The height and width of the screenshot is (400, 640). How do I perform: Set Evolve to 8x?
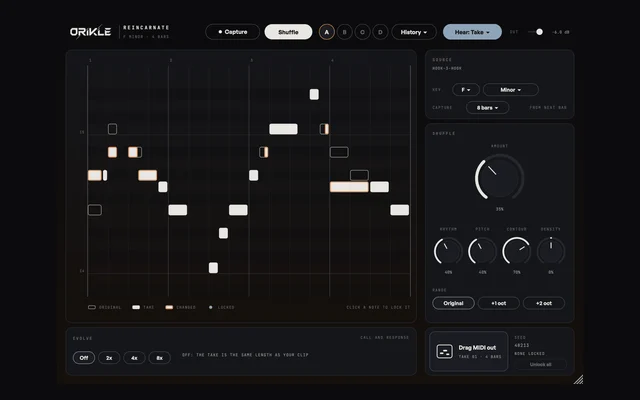pos(160,358)
